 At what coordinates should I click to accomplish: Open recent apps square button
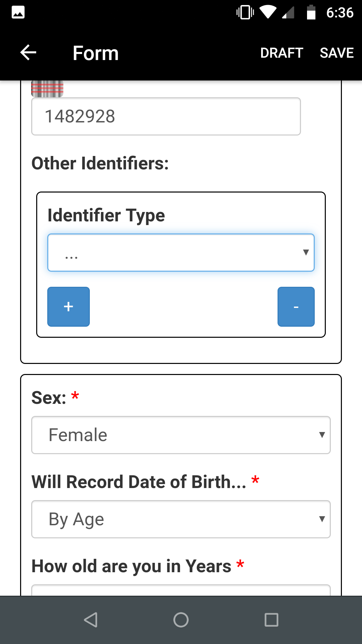click(271, 620)
